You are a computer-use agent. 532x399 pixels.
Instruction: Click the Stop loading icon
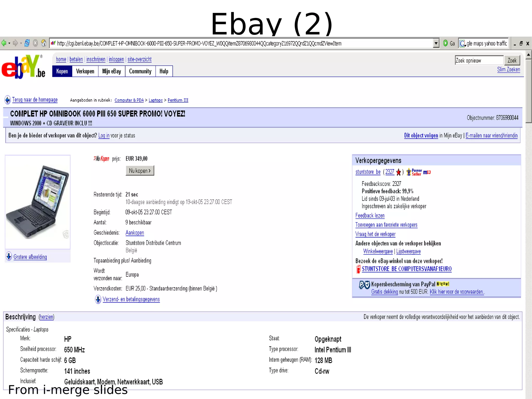[36, 43]
